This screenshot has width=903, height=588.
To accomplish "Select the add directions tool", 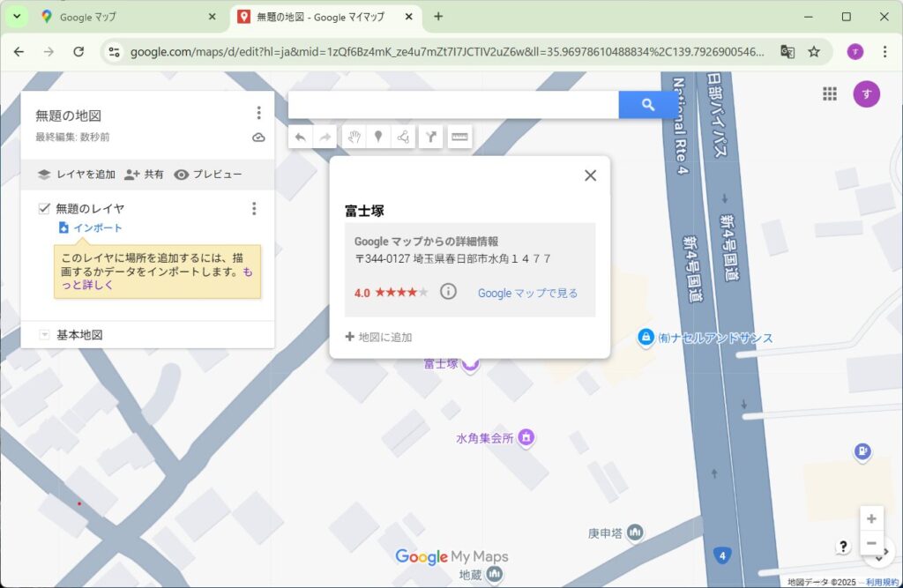I will (x=430, y=137).
